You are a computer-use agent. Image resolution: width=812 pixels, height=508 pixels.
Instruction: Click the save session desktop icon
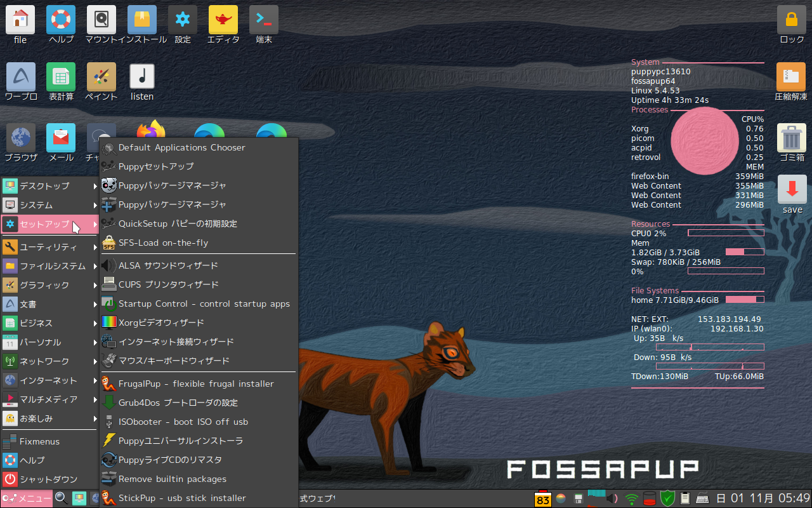pos(791,190)
